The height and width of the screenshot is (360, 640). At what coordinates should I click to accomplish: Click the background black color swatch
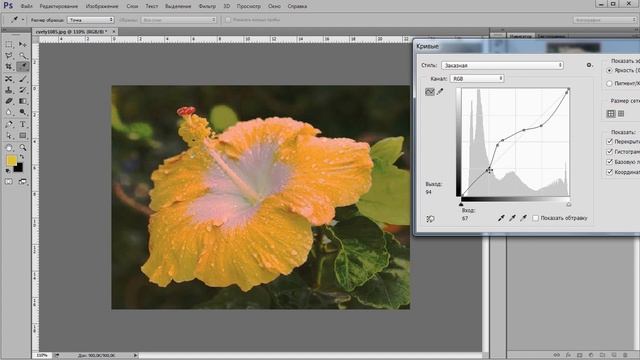click(x=18, y=168)
